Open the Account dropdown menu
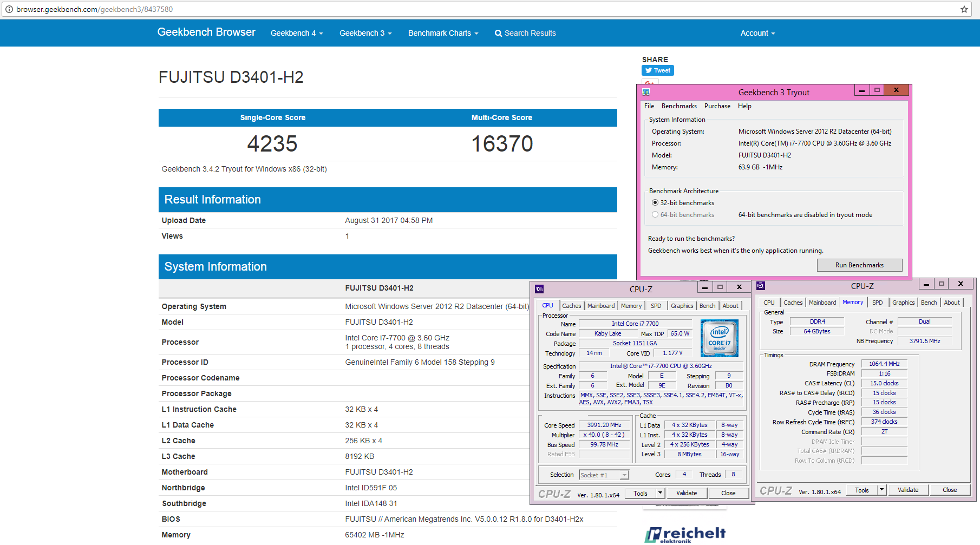 [758, 33]
